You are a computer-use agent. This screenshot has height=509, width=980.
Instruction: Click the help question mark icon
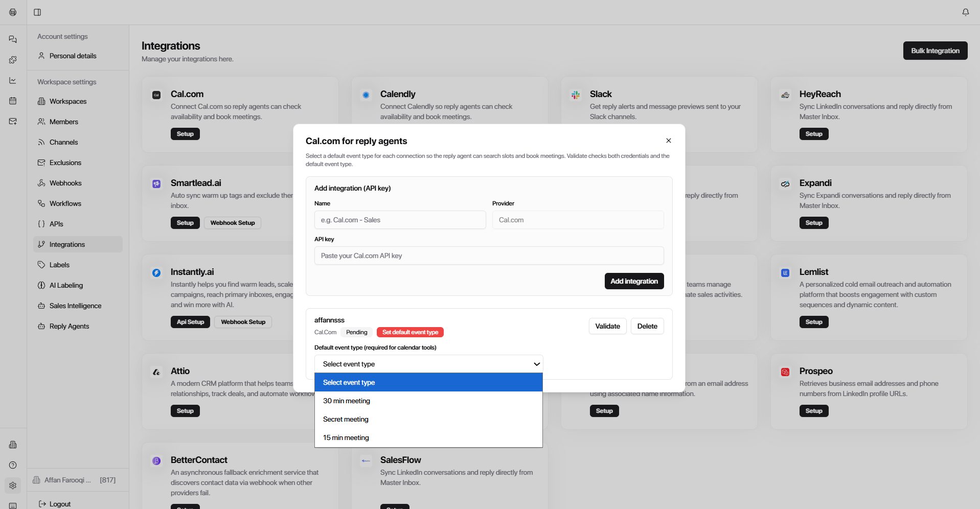13,465
